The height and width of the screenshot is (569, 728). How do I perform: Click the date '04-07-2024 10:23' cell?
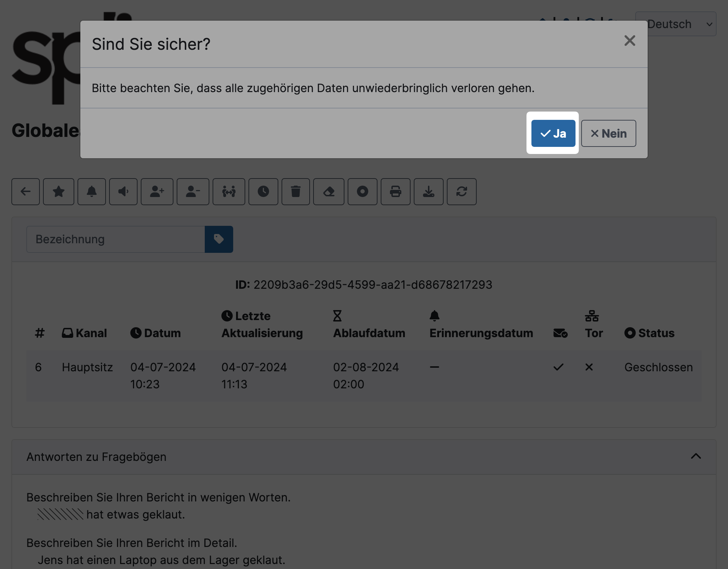click(x=163, y=376)
